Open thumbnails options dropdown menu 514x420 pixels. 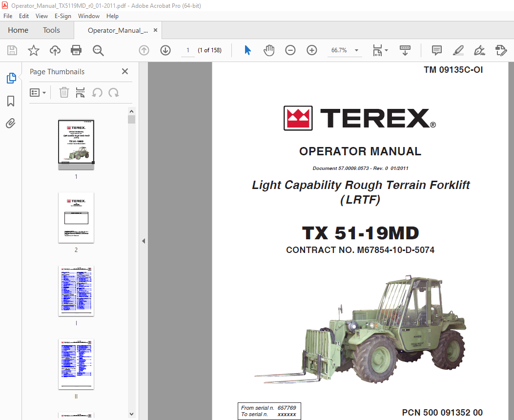coord(38,92)
